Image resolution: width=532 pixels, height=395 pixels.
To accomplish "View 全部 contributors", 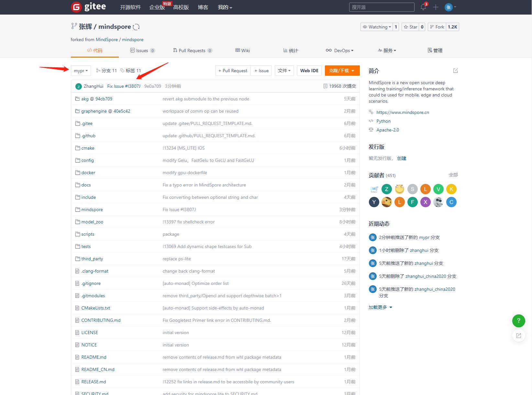I will click(453, 175).
